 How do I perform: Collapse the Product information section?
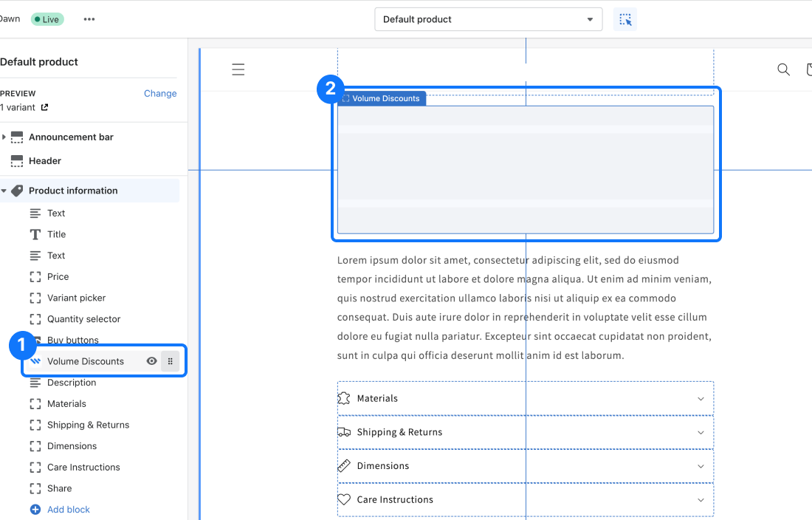tap(4, 191)
